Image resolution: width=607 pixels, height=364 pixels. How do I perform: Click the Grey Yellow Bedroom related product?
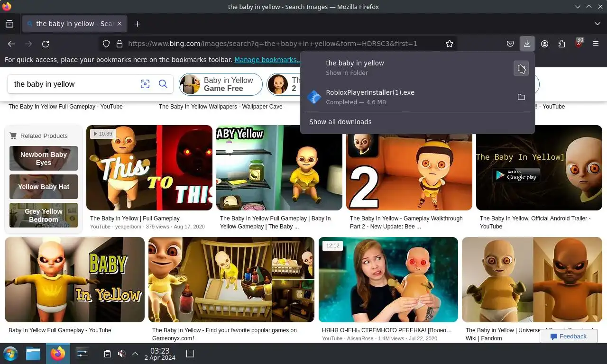coord(44,215)
